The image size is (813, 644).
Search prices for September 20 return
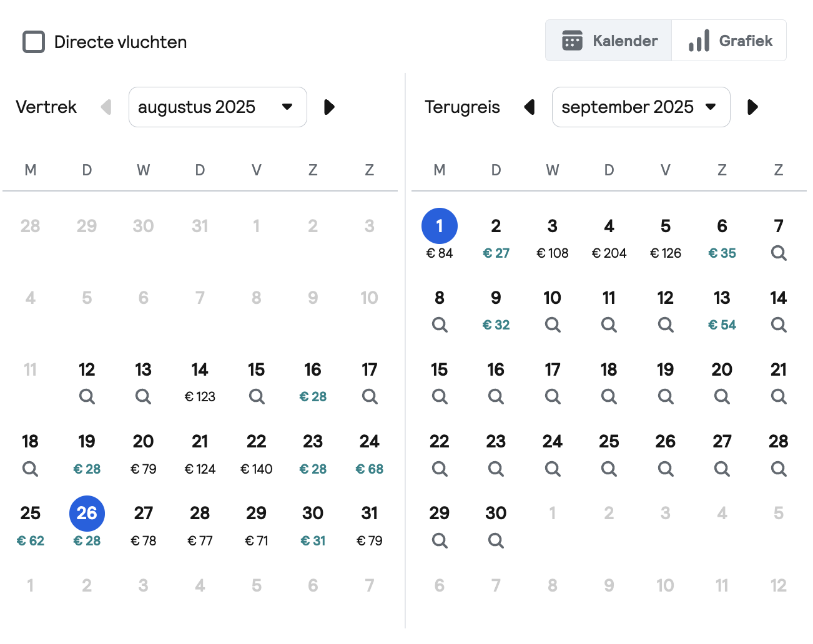pyautogui.click(x=722, y=396)
